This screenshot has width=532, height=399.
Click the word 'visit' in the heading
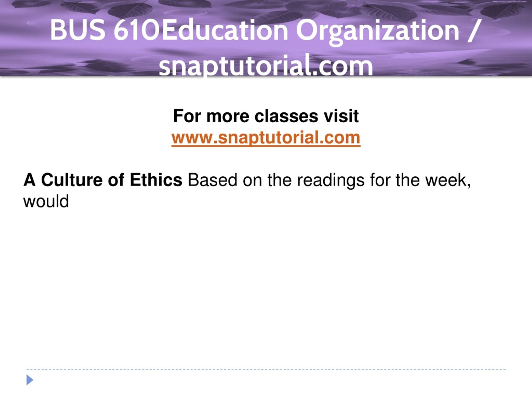(x=341, y=116)
